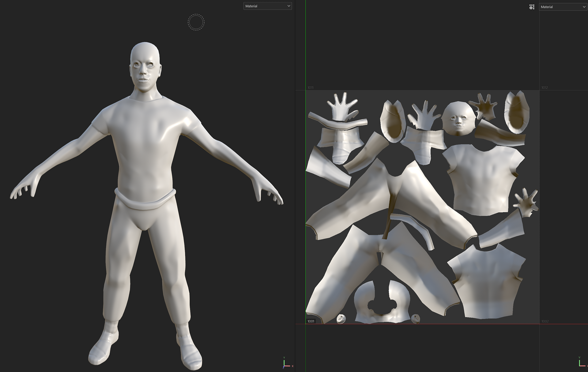Click the right small eyeball UV island
The image size is (588, 372).
pyautogui.click(x=416, y=318)
